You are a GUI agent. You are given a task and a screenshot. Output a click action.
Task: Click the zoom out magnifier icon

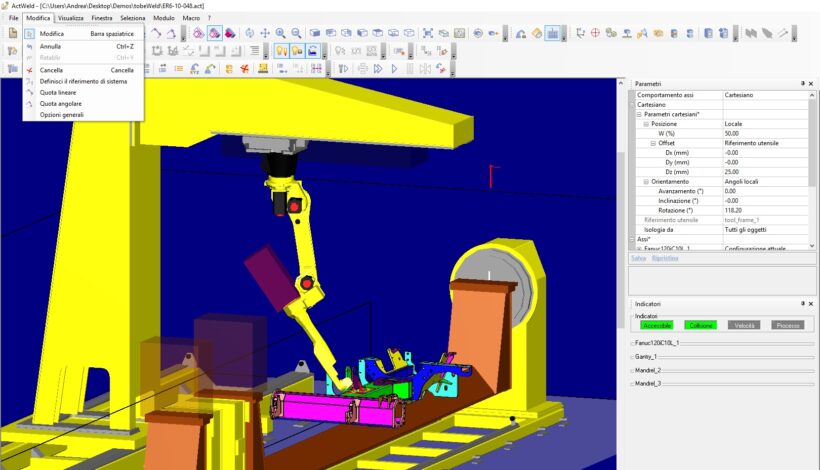(296, 33)
